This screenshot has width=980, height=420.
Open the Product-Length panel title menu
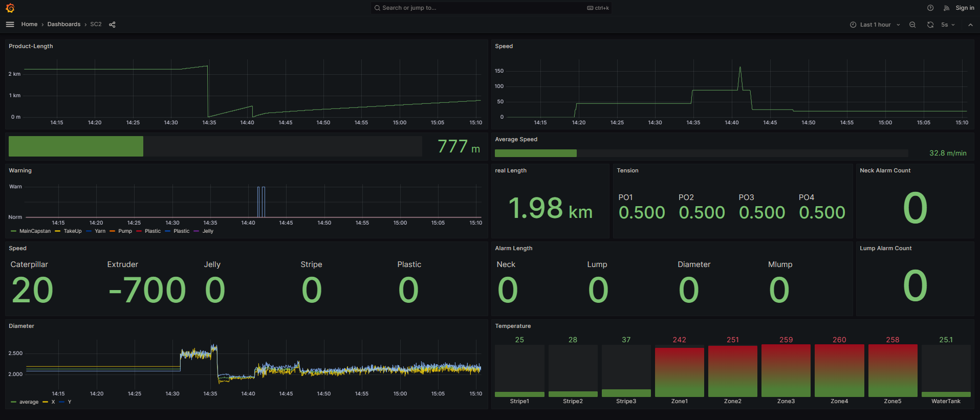click(x=31, y=46)
